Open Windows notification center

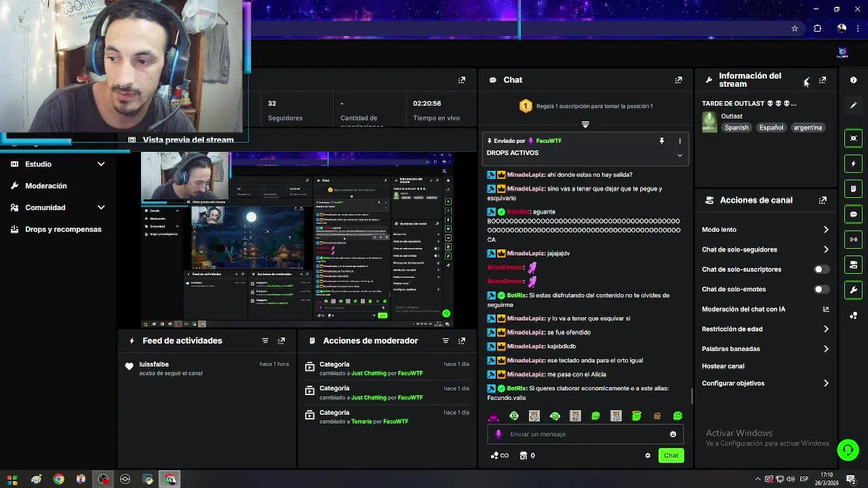(850, 479)
